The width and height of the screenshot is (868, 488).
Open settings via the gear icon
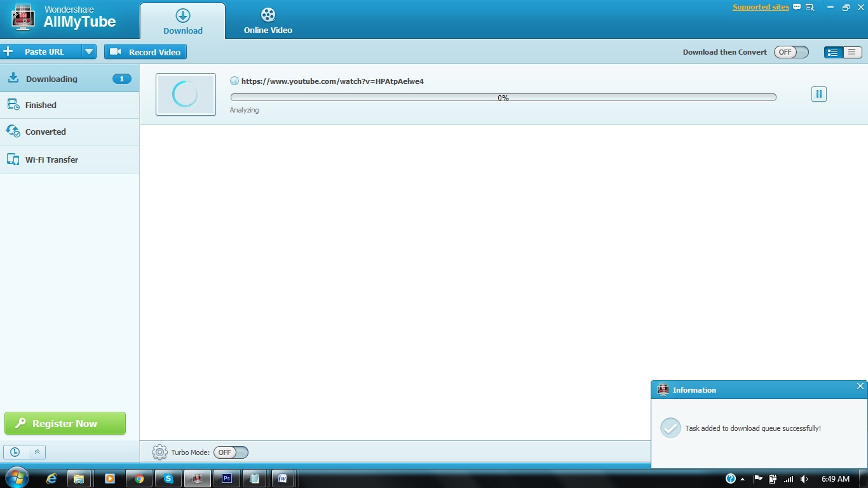pos(160,452)
